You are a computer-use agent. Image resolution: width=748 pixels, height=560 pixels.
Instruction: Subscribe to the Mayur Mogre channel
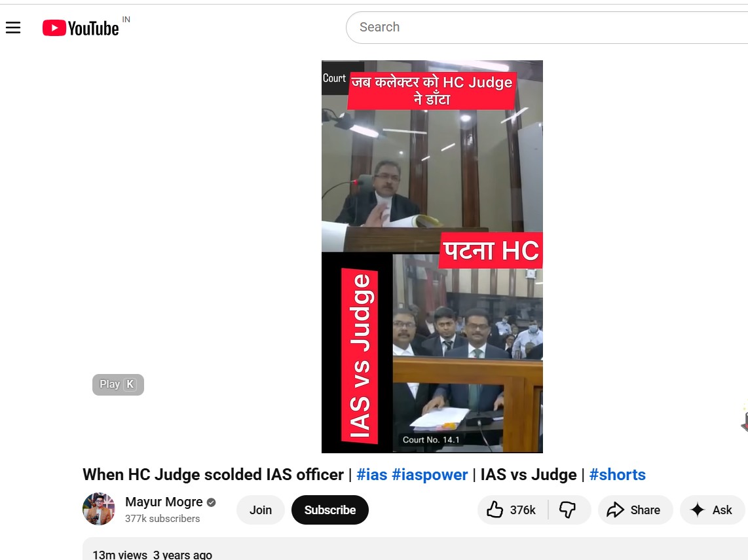pyautogui.click(x=330, y=510)
